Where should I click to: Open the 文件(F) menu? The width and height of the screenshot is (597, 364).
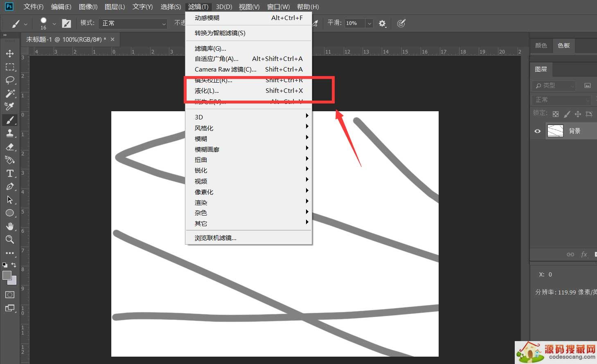tap(34, 7)
